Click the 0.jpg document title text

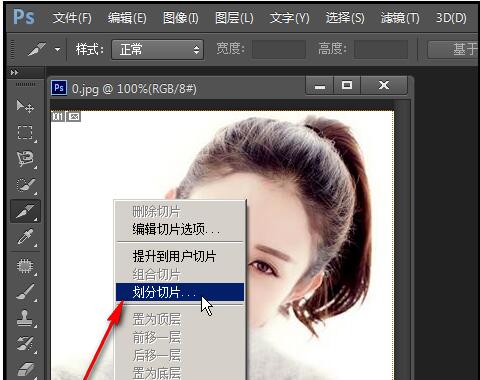[134, 89]
